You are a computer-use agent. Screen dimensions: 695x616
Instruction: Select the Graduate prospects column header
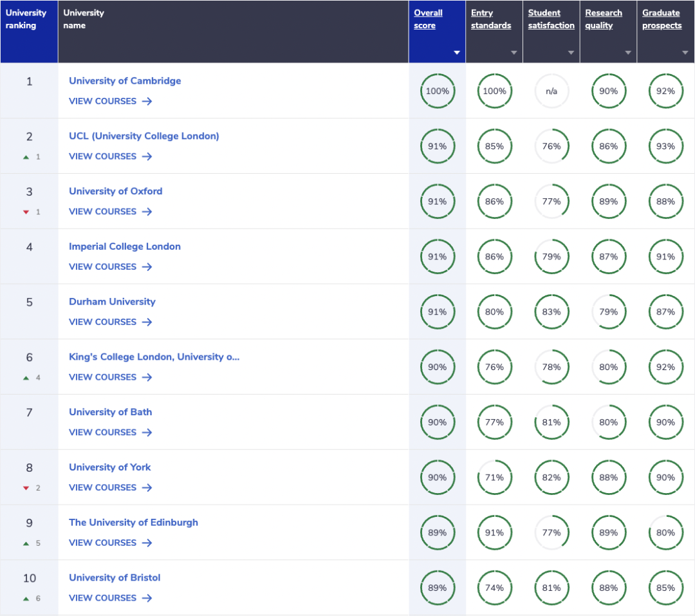coord(662,19)
